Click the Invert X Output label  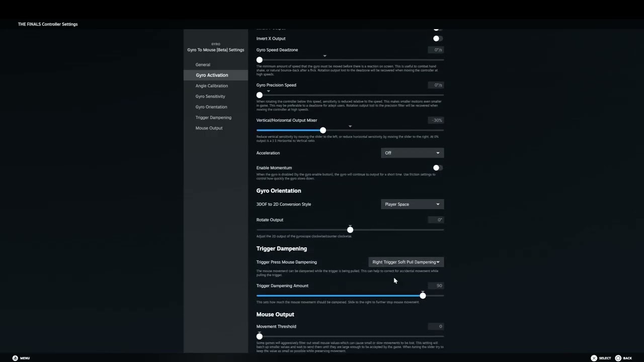[x=271, y=38]
